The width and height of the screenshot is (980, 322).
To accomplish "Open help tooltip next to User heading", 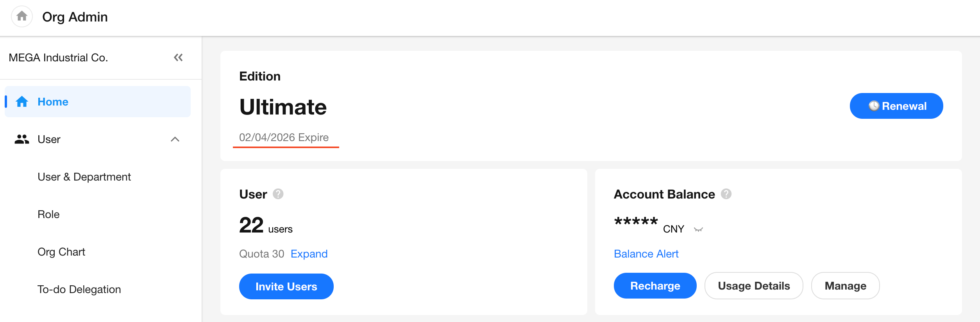I will 278,194.
